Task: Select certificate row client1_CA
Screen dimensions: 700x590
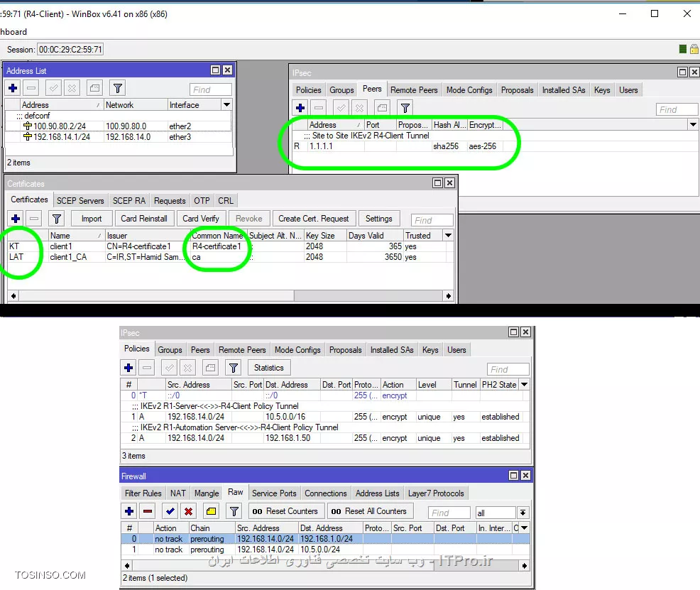Action: pos(230,256)
